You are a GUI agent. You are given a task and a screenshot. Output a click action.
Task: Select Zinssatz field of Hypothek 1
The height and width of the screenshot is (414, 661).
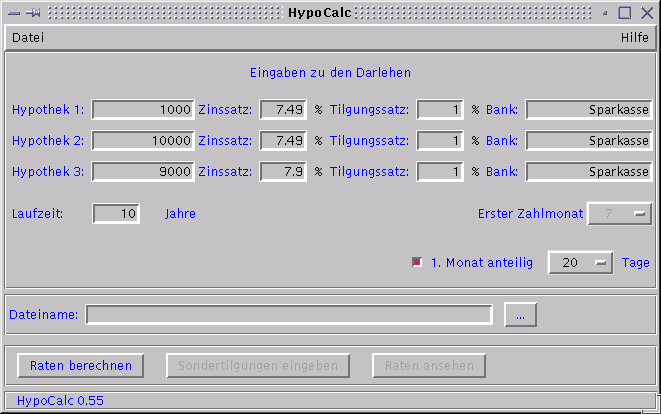(283, 110)
